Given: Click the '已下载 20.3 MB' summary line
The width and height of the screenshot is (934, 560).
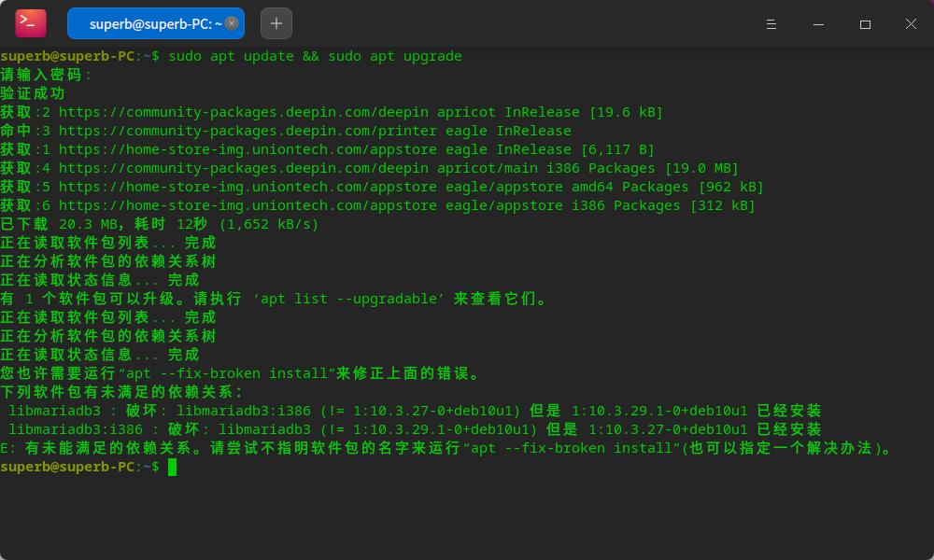Looking at the screenshot, I should [160, 224].
